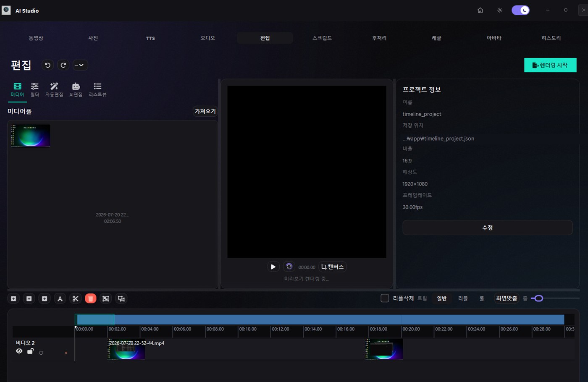This screenshot has height=382, width=588.
Task: Open the 필터 panel
Action: point(35,90)
